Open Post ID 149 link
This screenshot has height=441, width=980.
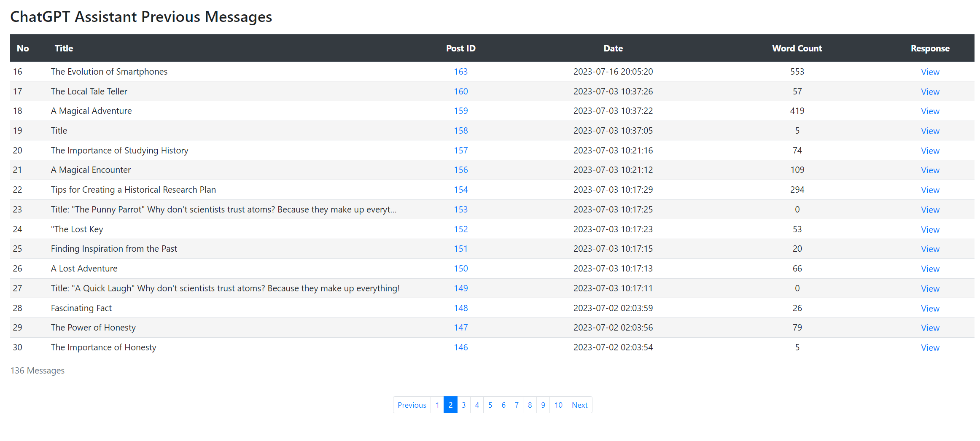click(460, 288)
